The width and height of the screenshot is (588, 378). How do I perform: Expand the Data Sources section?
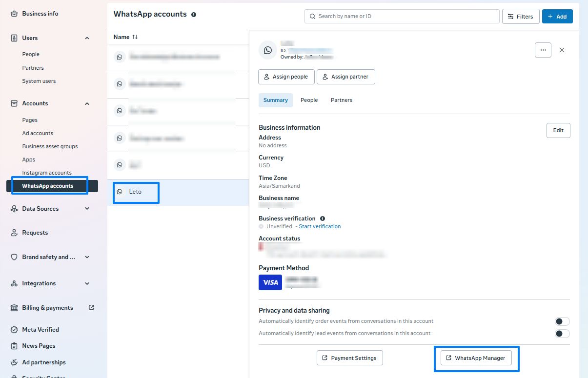(87, 209)
